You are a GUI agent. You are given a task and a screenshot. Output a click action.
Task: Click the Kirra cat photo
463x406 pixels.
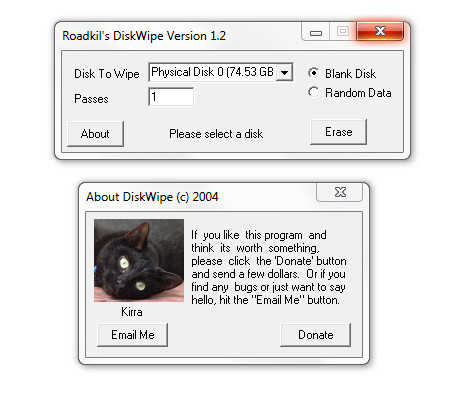pos(139,260)
